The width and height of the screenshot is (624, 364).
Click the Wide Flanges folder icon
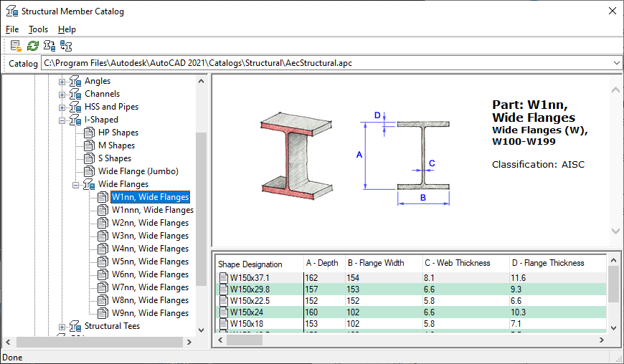click(89, 184)
